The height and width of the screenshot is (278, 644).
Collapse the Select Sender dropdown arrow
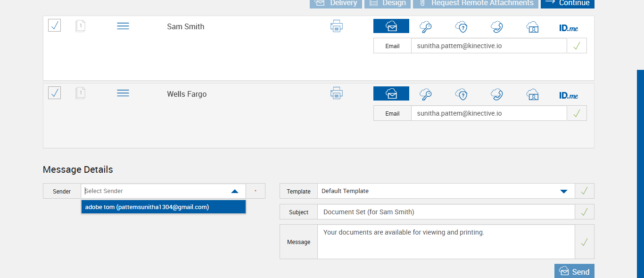coord(235,191)
